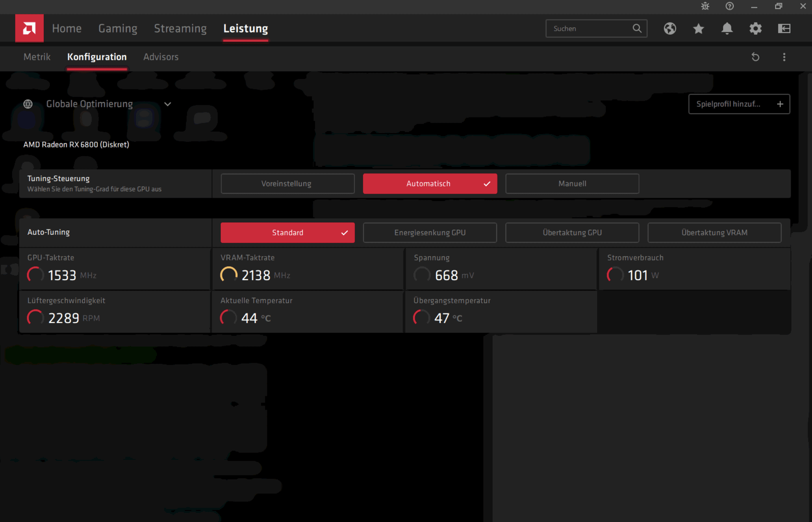Toggle the sidebar panel icon
812x522 pixels.
(x=784, y=29)
